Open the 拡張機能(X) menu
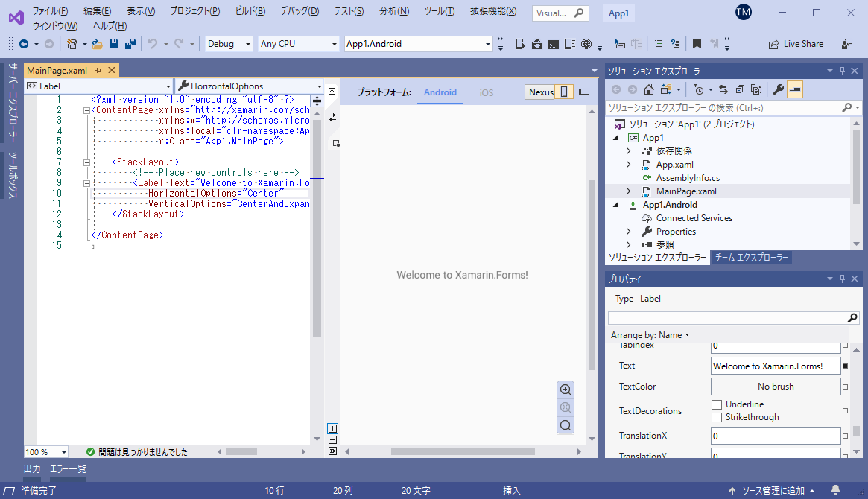Screen dimensions: 868x499 [x=493, y=11]
